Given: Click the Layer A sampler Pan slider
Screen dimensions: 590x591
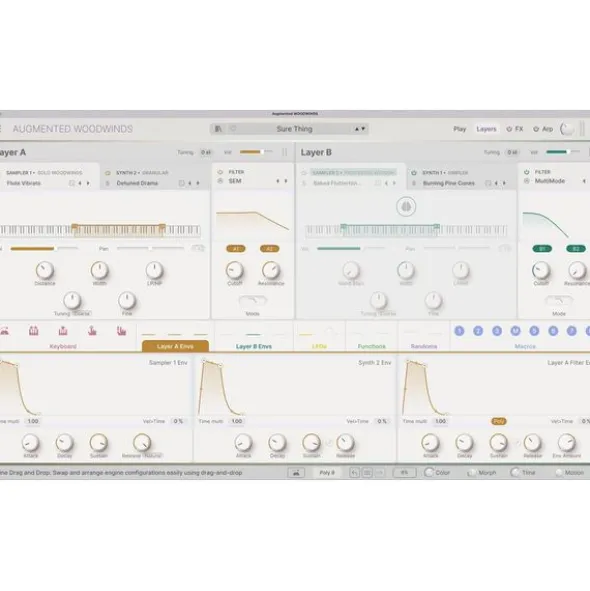Looking at the screenshot, I should [x=150, y=248].
